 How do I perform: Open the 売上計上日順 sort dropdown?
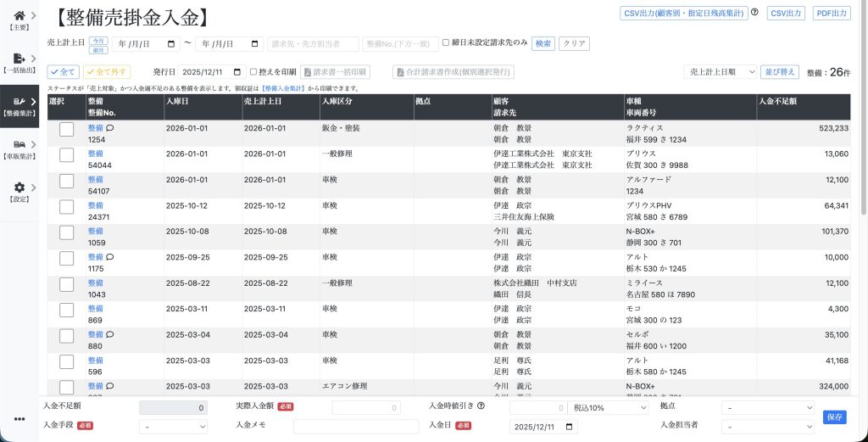click(720, 72)
